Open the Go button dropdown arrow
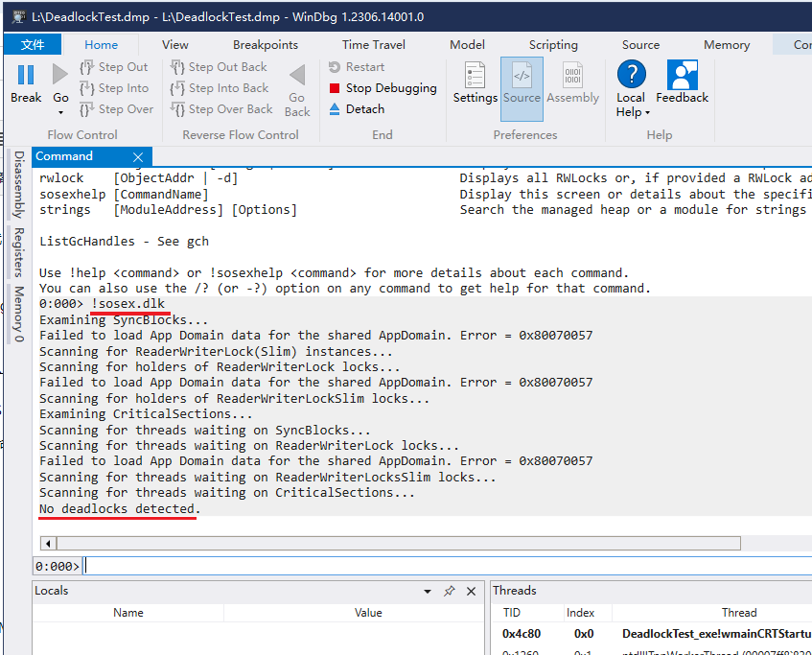 coord(60,113)
